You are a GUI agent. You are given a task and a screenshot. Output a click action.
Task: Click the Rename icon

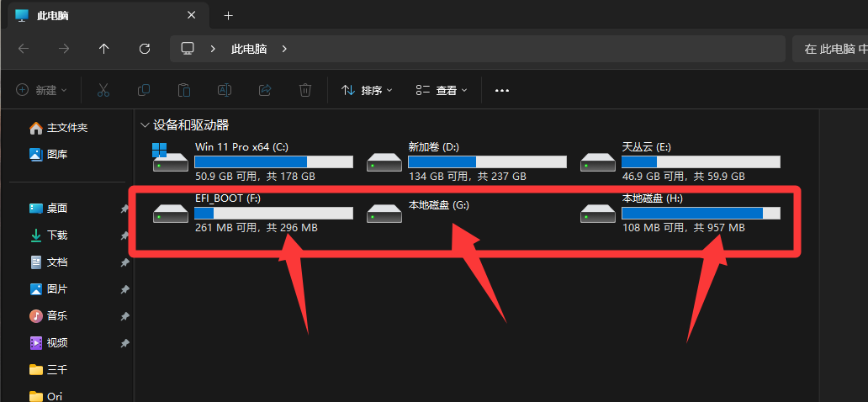point(225,90)
